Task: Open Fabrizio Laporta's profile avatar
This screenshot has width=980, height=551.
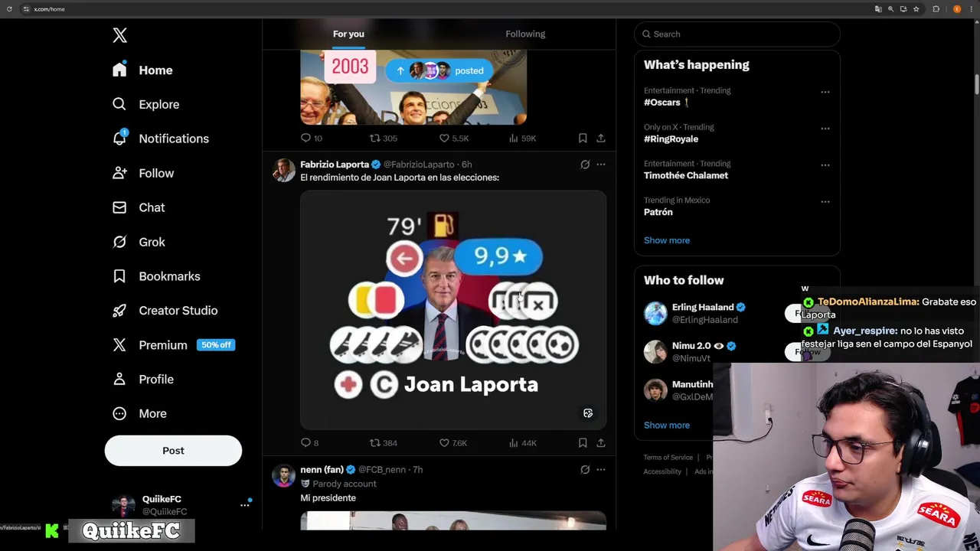Action: click(283, 170)
